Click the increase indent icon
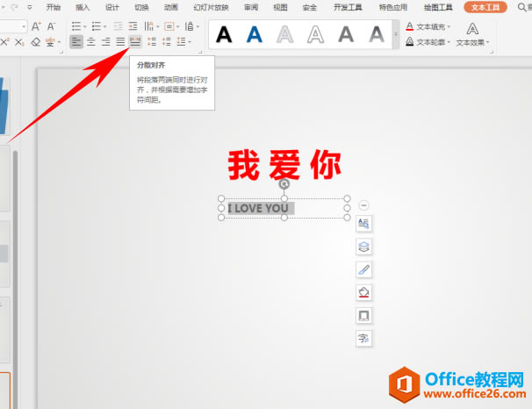532x409 pixels. pyautogui.click(x=133, y=26)
